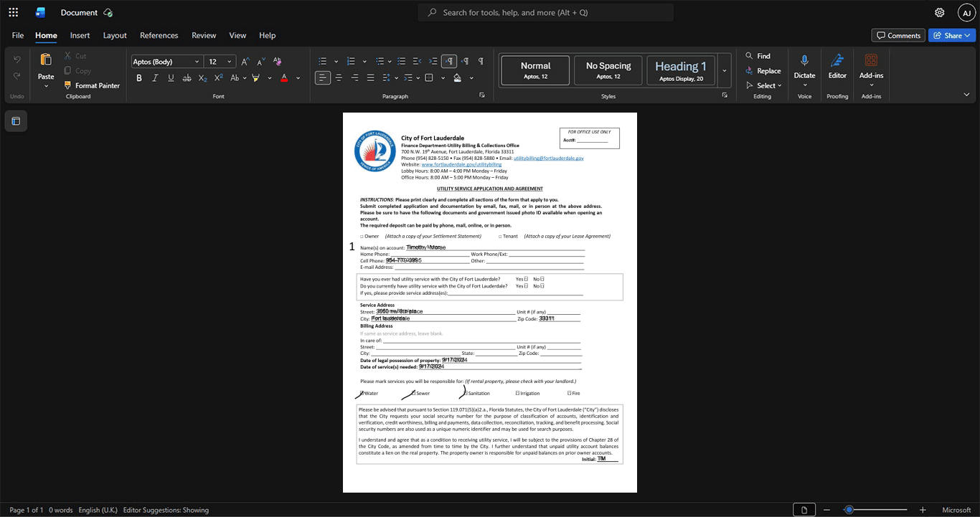Click the Share button
980x517 pixels.
952,35
